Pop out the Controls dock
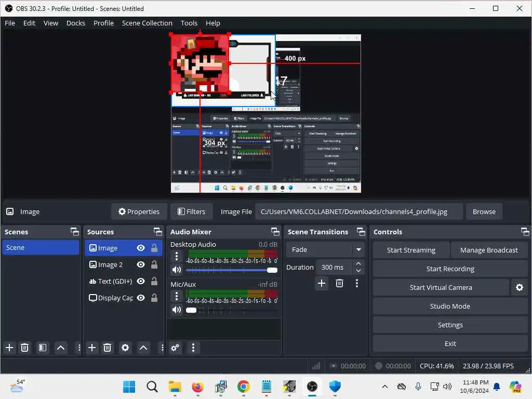Image resolution: width=532 pixels, height=399 pixels. (525, 232)
